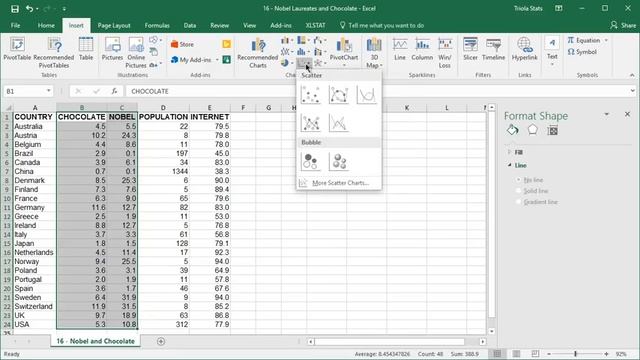
Task: Save the workbook from Quick Access Toolbar
Action: [15, 9]
